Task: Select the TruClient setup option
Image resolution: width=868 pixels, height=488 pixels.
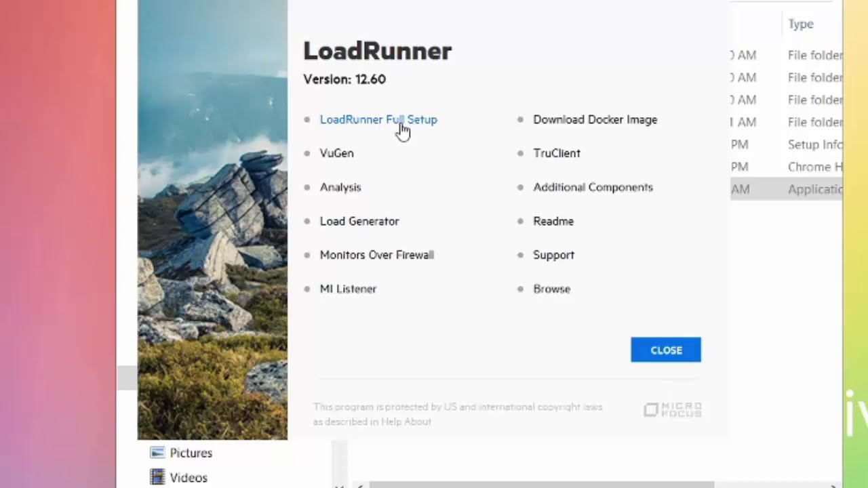Action: 557,153
